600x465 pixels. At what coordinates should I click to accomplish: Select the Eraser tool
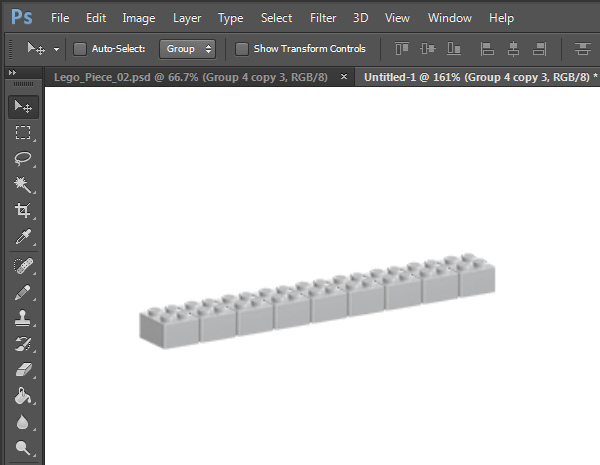pos(23,370)
